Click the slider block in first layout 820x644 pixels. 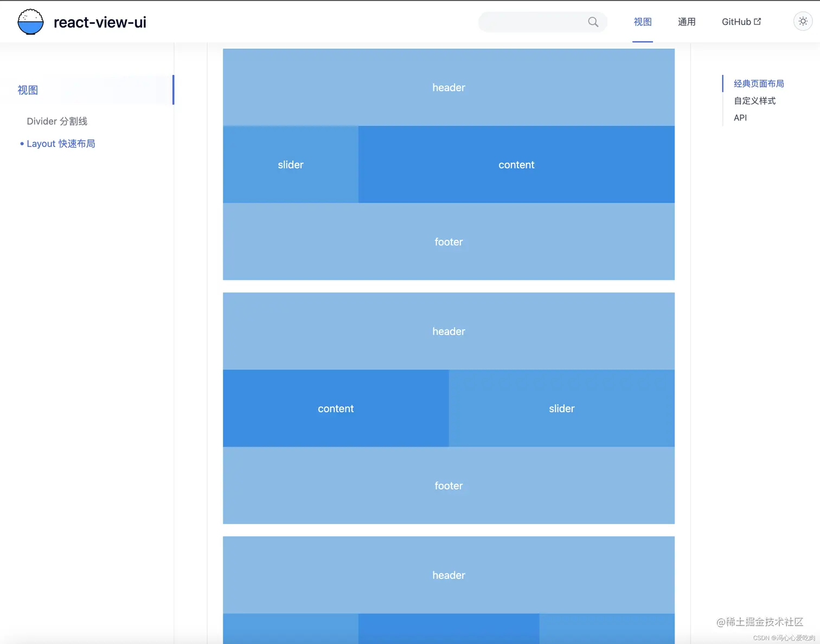click(x=291, y=164)
